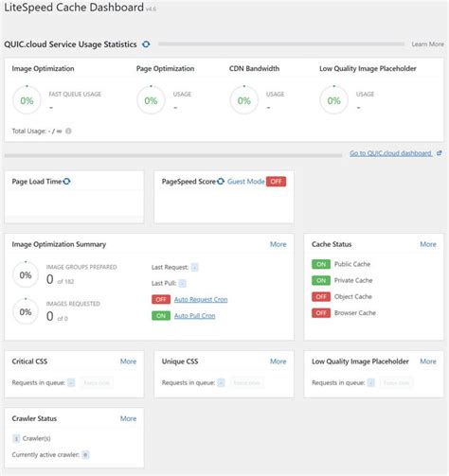Click the Object Cache OFF badge
449x476 pixels.
tap(321, 297)
